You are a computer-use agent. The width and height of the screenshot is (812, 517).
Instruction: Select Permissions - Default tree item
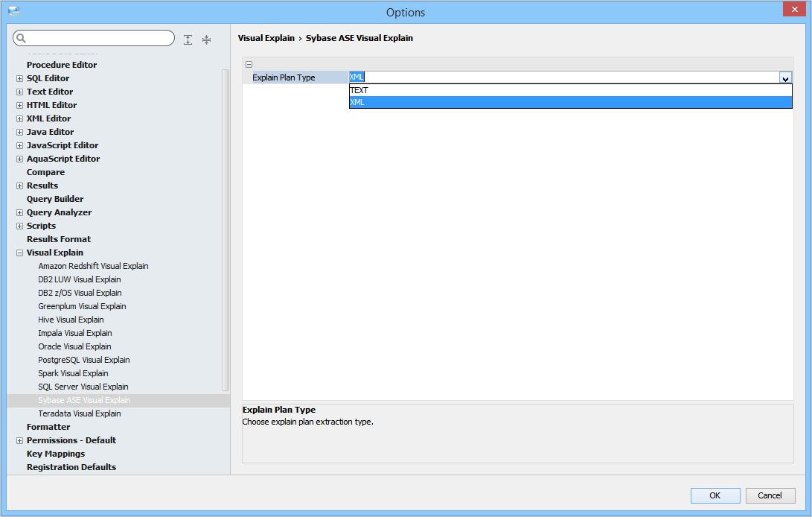click(x=71, y=441)
